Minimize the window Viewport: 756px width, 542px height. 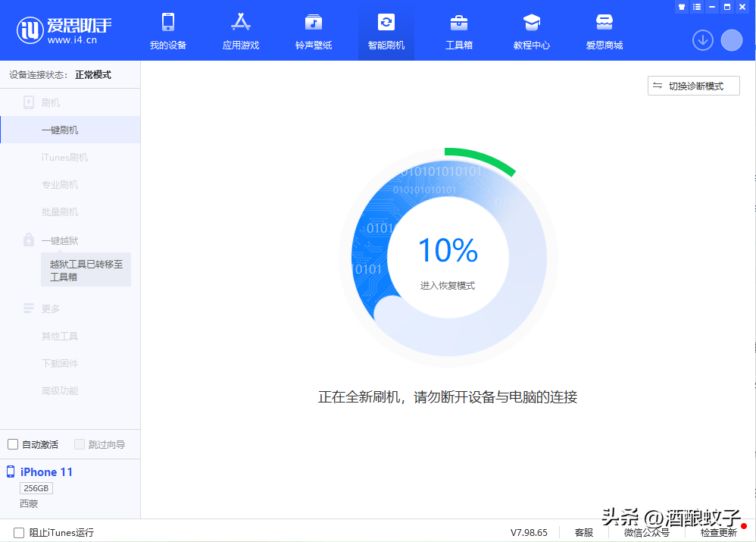[712, 7]
